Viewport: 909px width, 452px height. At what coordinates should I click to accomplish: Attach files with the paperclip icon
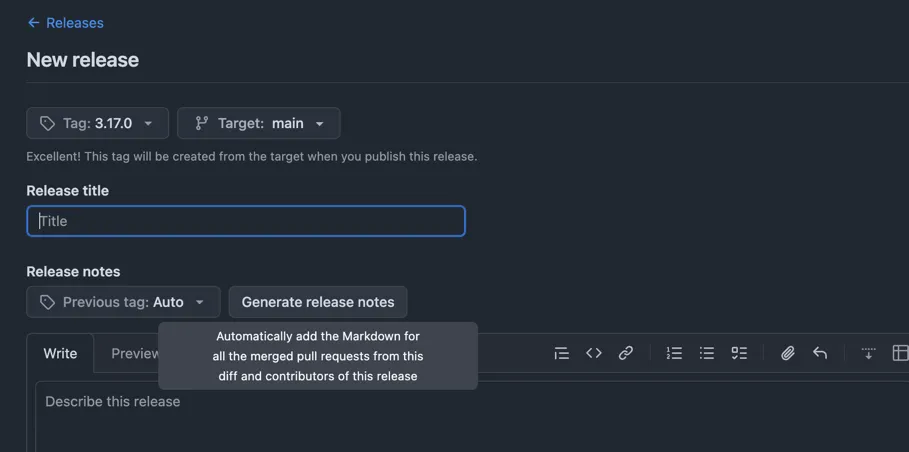(x=787, y=353)
